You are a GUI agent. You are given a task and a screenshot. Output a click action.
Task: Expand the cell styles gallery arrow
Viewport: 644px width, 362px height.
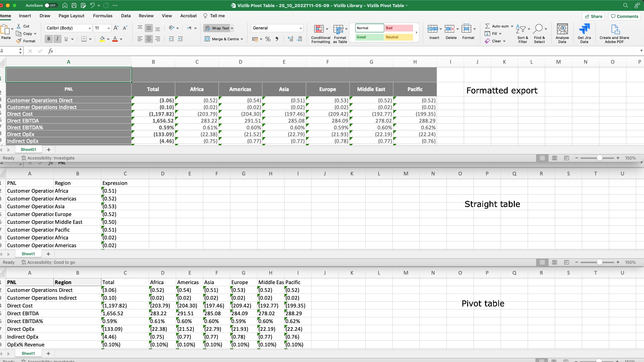[x=416, y=33]
